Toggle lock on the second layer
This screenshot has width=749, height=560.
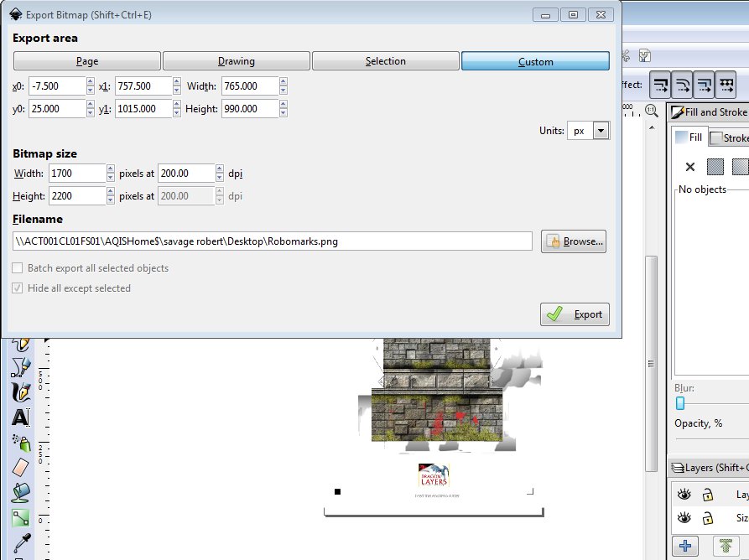(x=708, y=517)
